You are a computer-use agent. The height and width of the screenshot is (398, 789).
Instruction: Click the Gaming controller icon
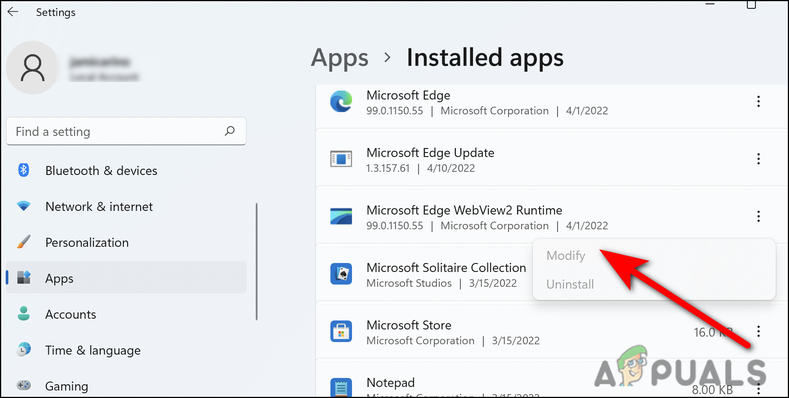24,386
